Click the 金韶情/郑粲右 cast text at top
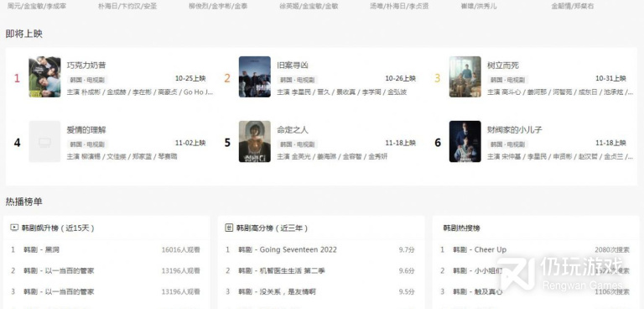Viewport: 644px width, 309px height. 573,6
